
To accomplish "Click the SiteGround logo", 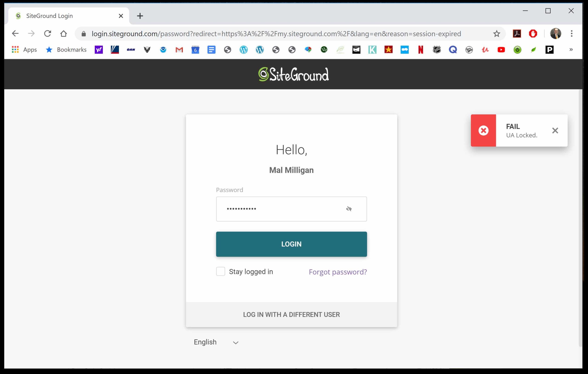I will 293,74.
